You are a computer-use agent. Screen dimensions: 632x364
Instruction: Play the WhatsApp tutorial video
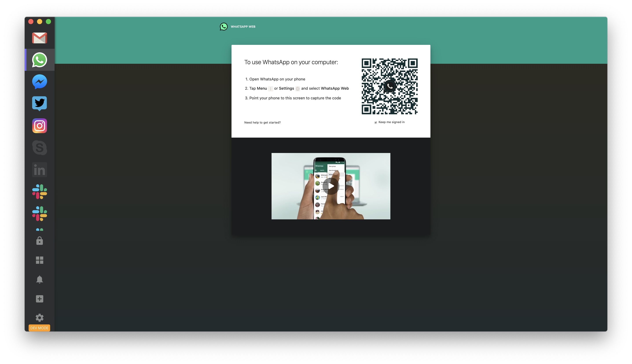[331, 186]
